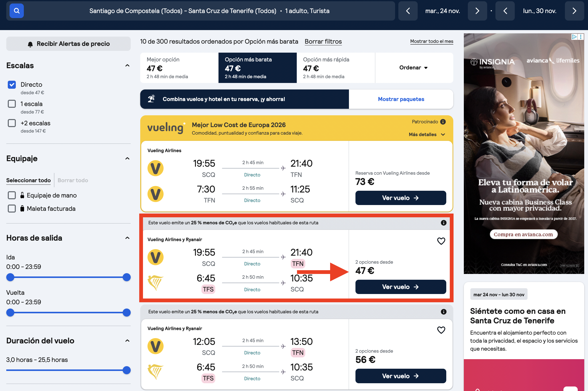Viewport: 588px width, 391px height.
Task: Click Borrar filtros link
Action: tap(323, 42)
